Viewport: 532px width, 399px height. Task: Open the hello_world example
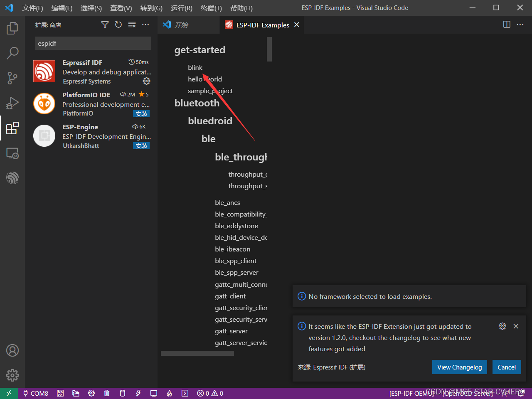[x=205, y=79]
